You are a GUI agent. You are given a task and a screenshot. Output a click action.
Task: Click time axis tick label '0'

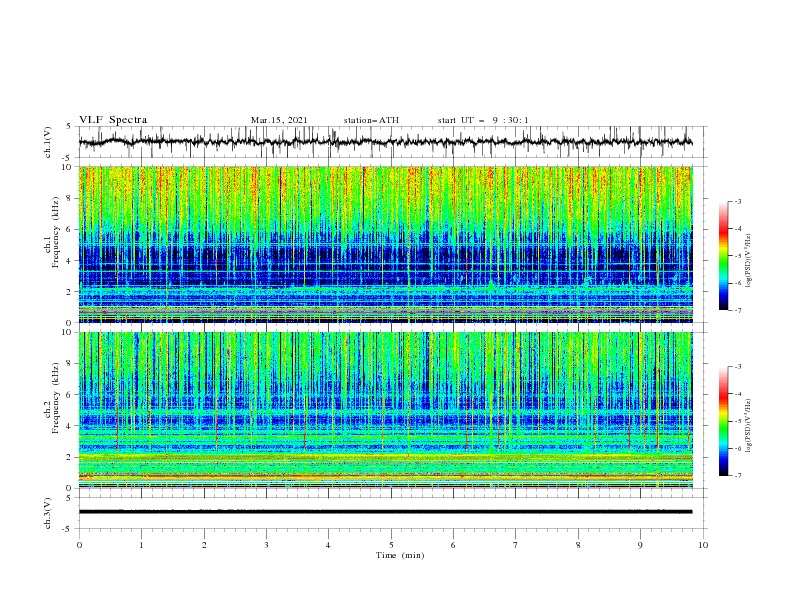pos(79,545)
